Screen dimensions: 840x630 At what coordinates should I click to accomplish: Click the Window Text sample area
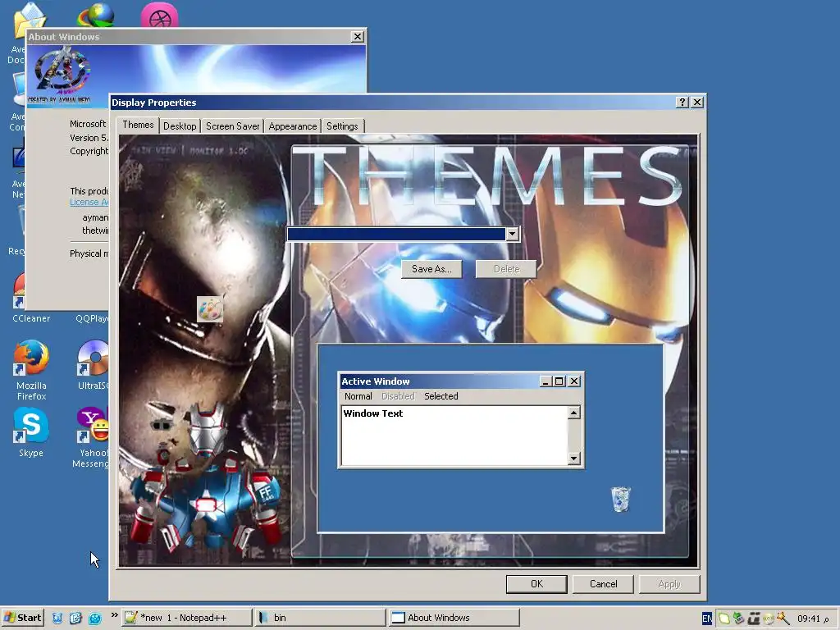click(454, 436)
